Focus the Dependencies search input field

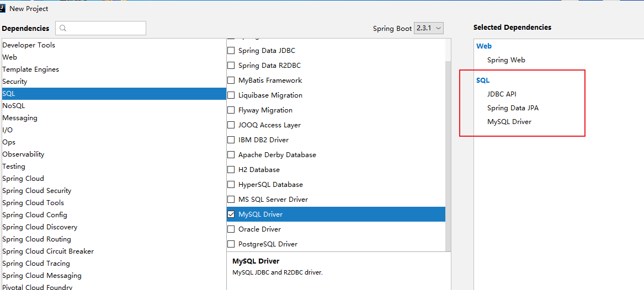[100, 28]
